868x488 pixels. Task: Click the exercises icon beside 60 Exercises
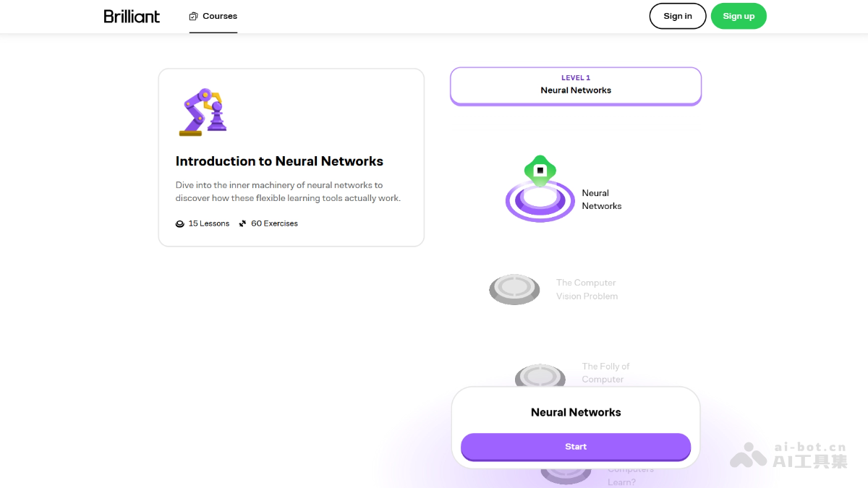click(242, 224)
